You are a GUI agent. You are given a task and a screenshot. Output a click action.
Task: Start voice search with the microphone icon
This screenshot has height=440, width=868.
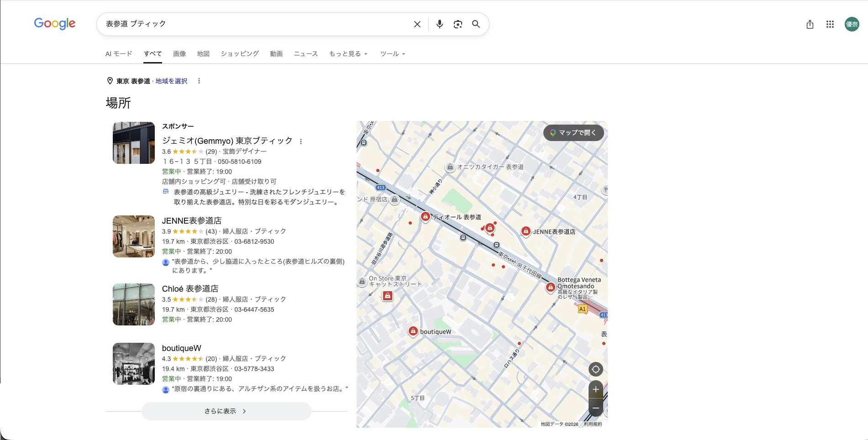pos(439,24)
